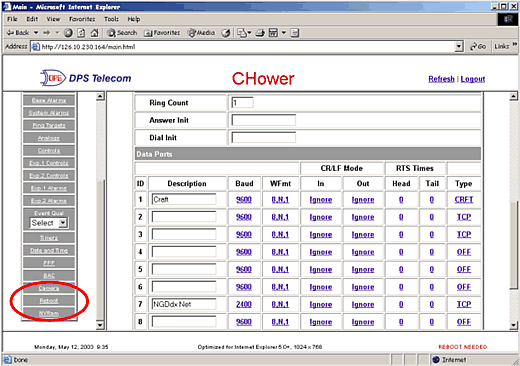The width and height of the screenshot is (520, 366).
Task: Open the View menu
Action: 53,19
